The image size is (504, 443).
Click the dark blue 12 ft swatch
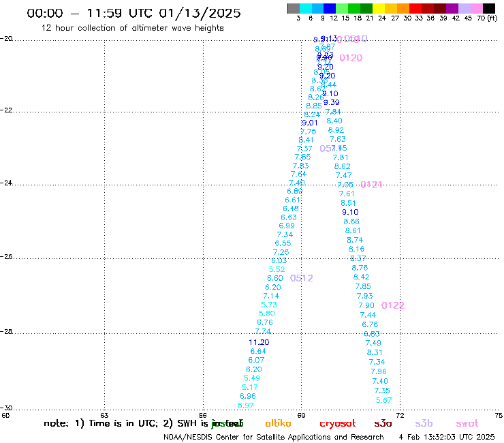coord(330,8)
